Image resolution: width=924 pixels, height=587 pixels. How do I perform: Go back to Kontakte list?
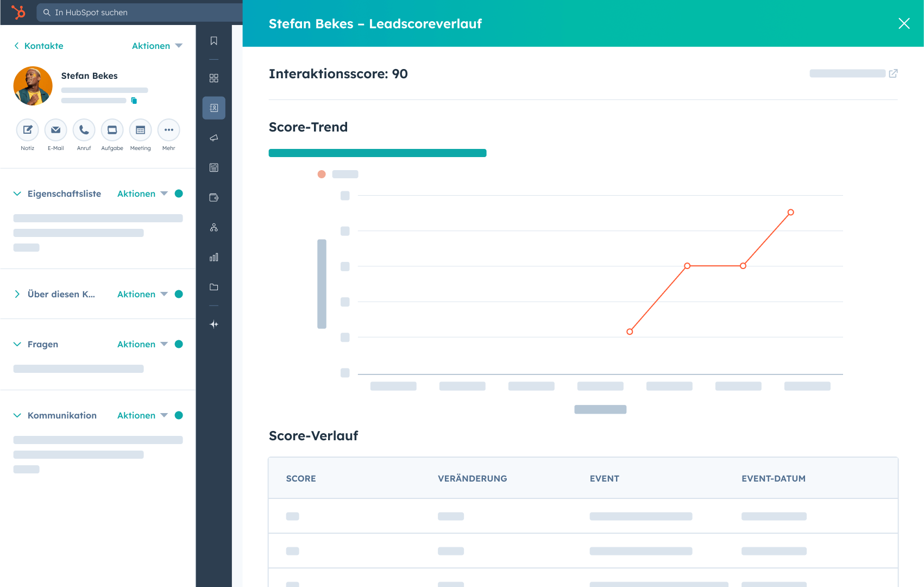tap(39, 46)
